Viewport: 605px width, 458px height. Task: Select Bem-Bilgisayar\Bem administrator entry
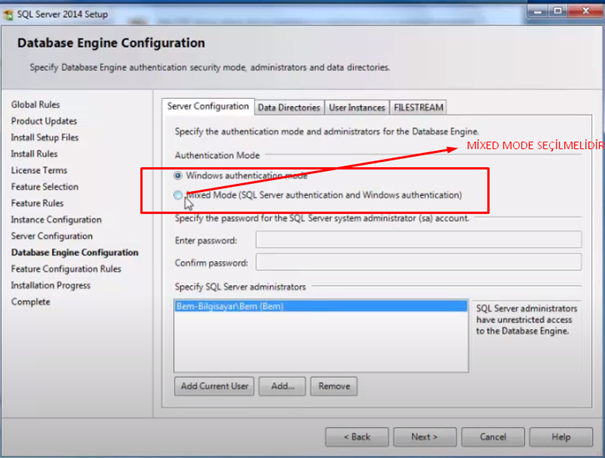[321, 306]
